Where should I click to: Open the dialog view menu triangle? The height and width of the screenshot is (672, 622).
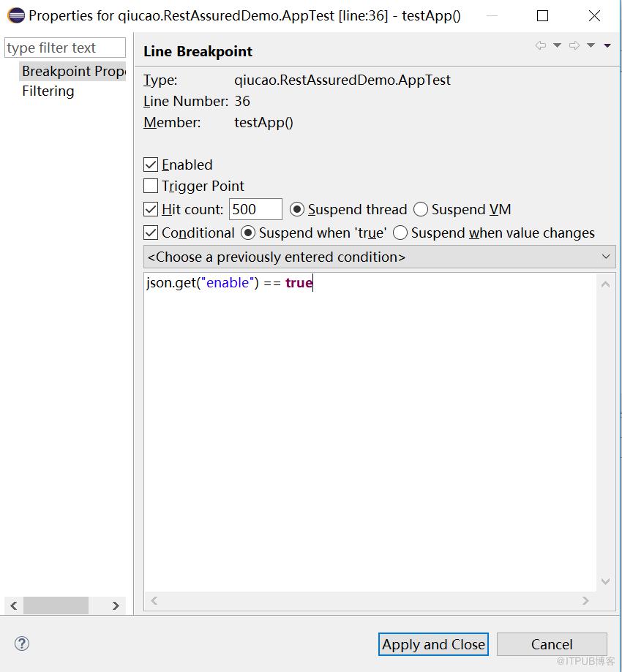click(607, 45)
